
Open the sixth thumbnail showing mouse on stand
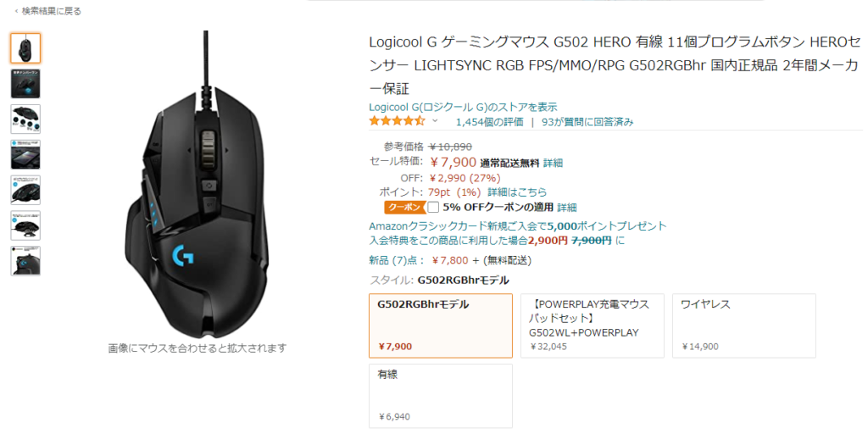tap(25, 225)
